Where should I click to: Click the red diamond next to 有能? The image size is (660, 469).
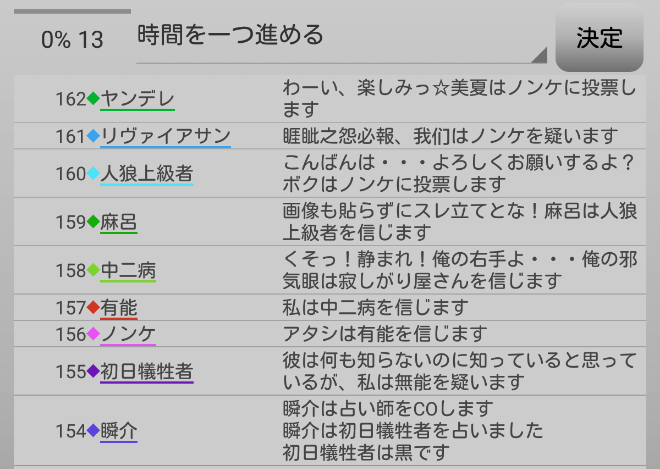pos(93,308)
